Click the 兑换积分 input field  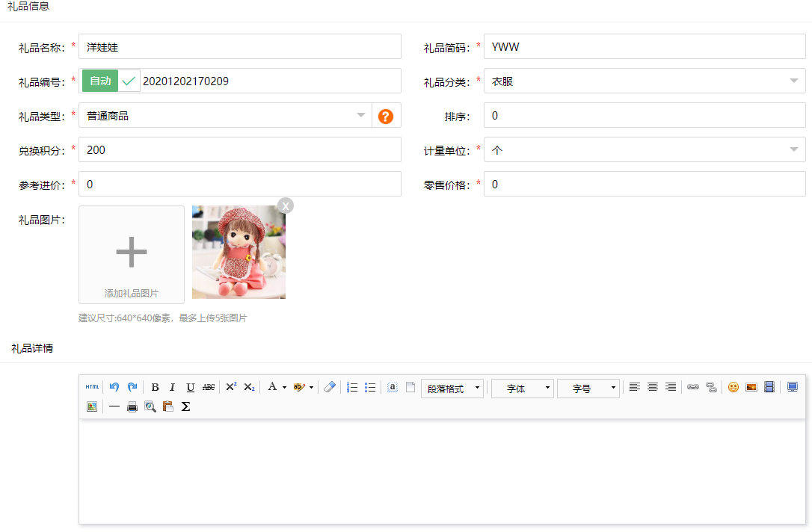click(240, 150)
